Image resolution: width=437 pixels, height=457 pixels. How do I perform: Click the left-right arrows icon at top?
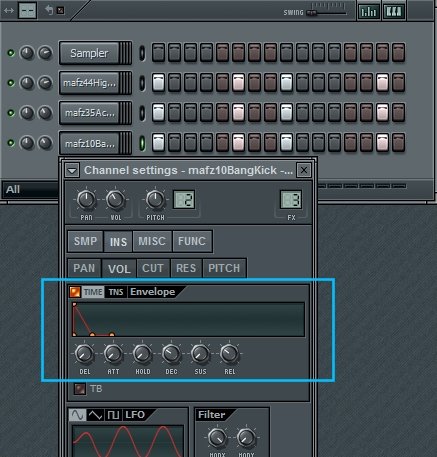tap(9, 11)
